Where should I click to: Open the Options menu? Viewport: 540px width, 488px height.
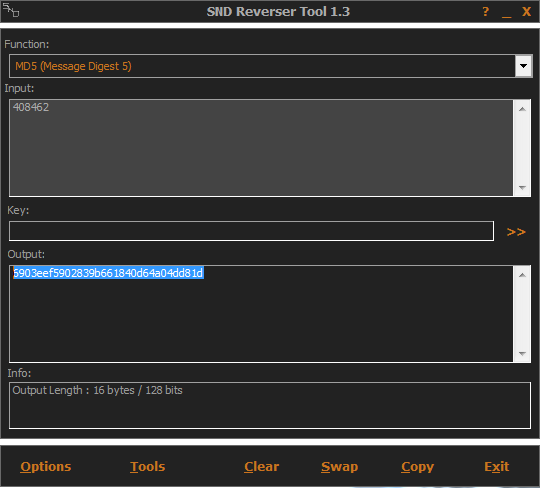click(46, 467)
